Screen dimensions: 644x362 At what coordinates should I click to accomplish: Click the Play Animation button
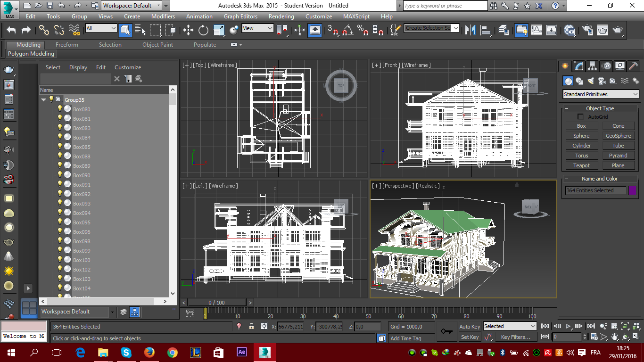pos(568,326)
